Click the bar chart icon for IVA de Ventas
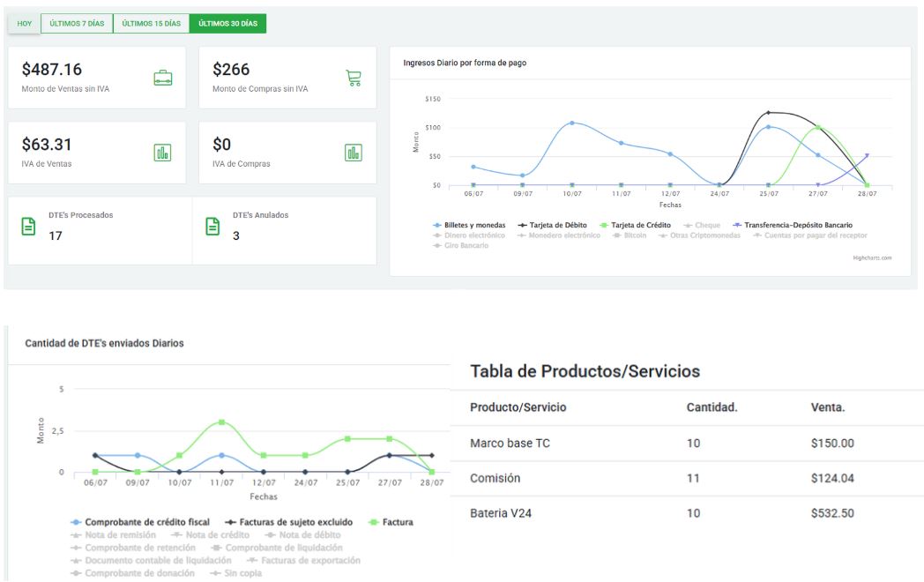 [x=163, y=153]
